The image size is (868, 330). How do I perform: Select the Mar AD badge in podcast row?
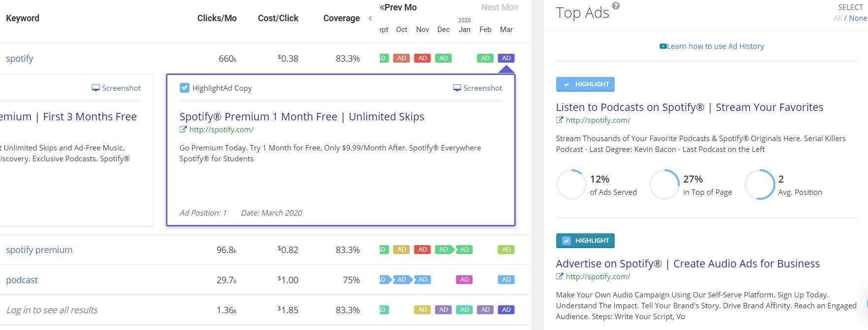click(506, 280)
